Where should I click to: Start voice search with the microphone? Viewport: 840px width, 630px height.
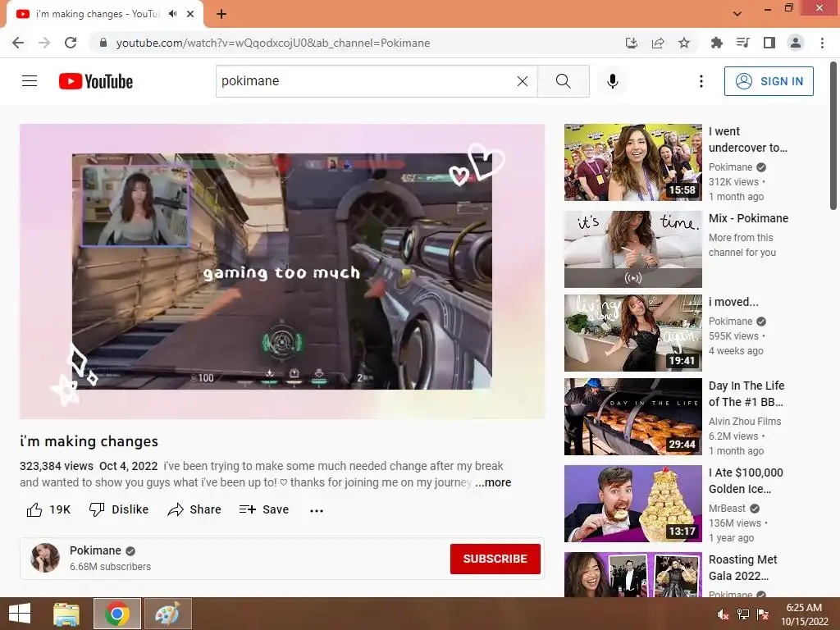[x=613, y=81]
